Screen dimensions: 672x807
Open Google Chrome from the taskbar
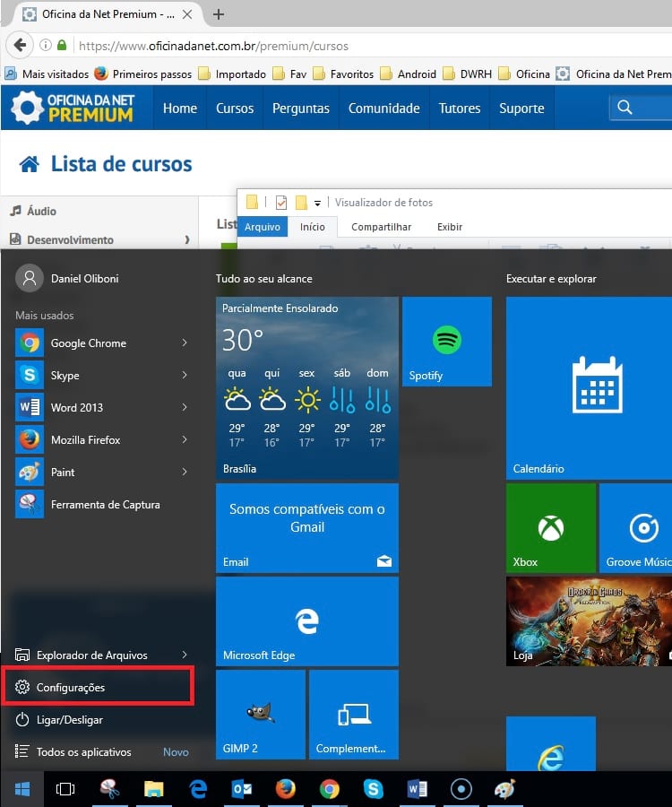click(x=330, y=788)
